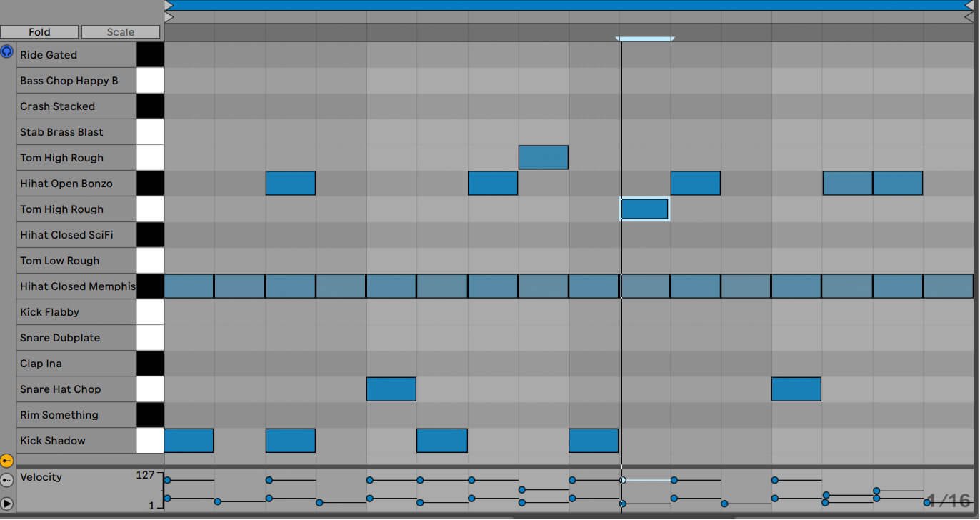Click the clip start marker triangle below the loop brace

[x=169, y=16]
